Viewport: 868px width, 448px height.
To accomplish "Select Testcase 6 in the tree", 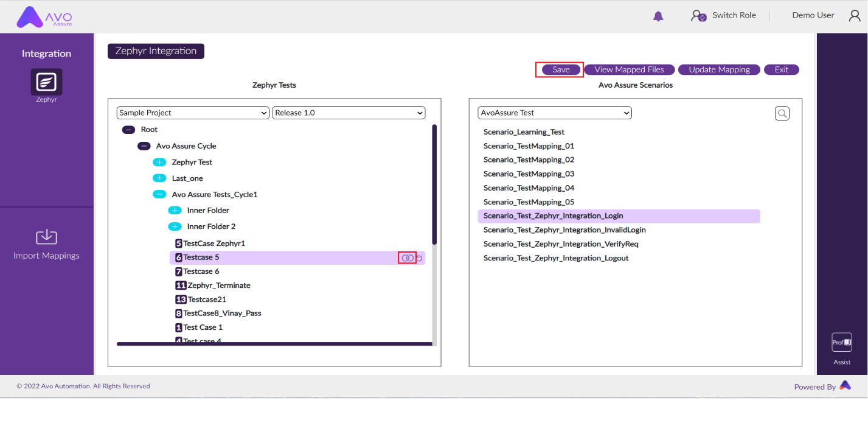I will coord(201,271).
